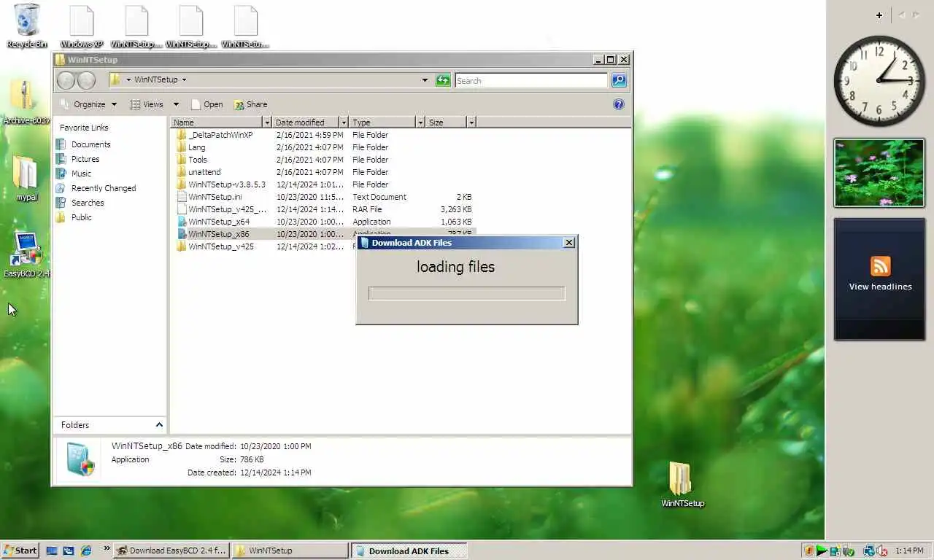Viewport: 934px width, 560px height.
Task: Click the flower slideshow gadget thumbnail
Action: [879, 173]
